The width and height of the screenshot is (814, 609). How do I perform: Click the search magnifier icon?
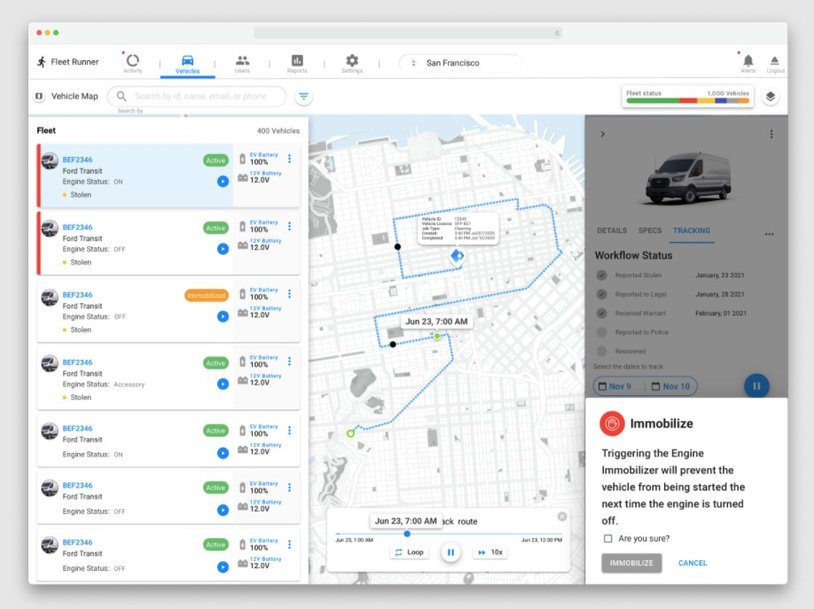click(121, 97)
